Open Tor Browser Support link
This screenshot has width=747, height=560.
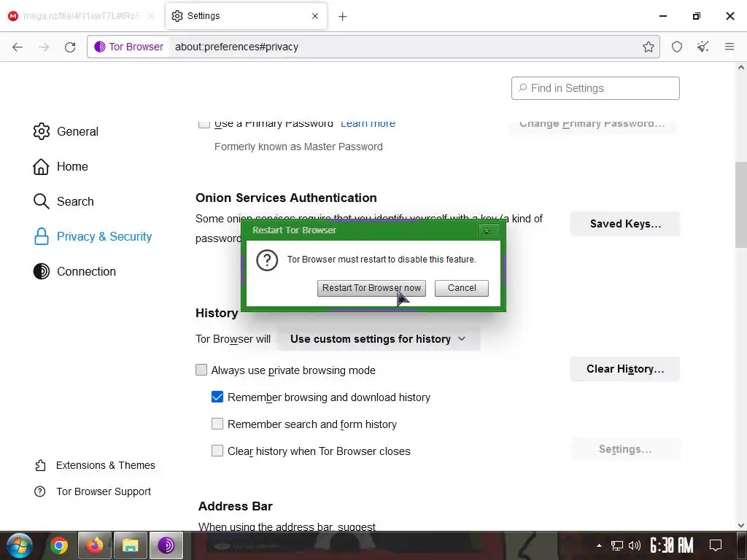pyautogui.click(x=93, y=491)
